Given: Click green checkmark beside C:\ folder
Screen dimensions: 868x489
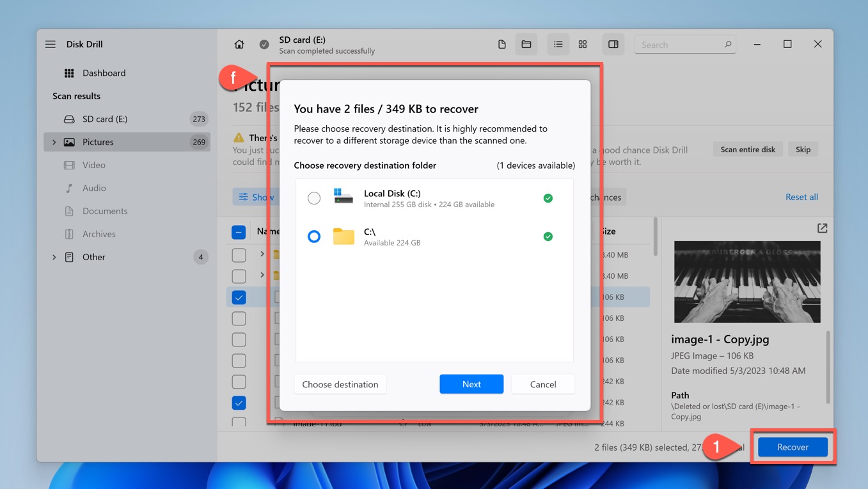Looking at the screenshot, I should 548,237.
